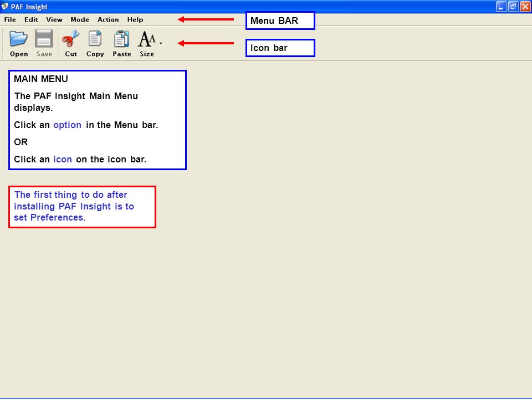Image resolution: width=532 pixels, height=399 pixels.
Task: Click the Save disk icon
Action: (44, 38)
